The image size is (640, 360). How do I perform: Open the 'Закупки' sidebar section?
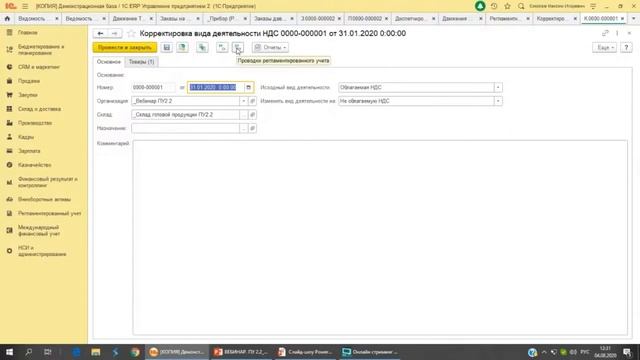pyautogui.click(x=28, y=95)
